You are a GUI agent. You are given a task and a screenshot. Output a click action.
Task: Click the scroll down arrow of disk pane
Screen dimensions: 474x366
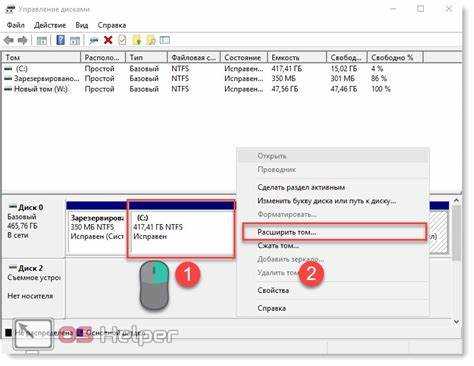[x=456, y=322]
